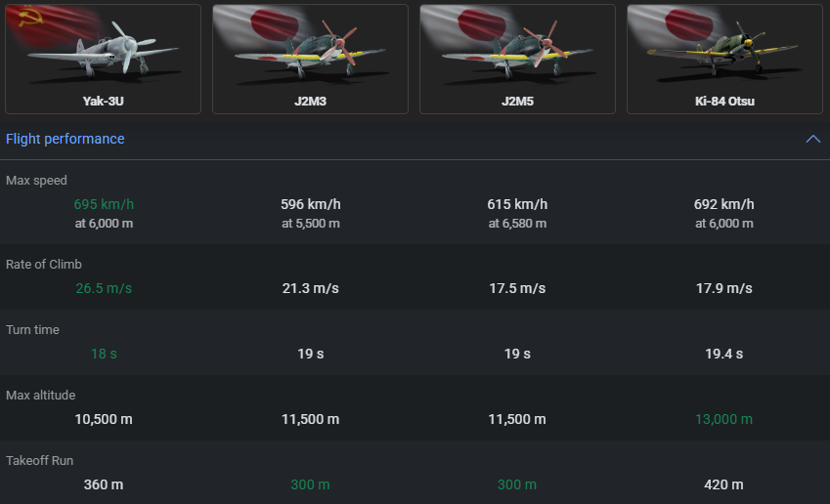Click the Rate of Climb row label

click(x=44, y=265)
